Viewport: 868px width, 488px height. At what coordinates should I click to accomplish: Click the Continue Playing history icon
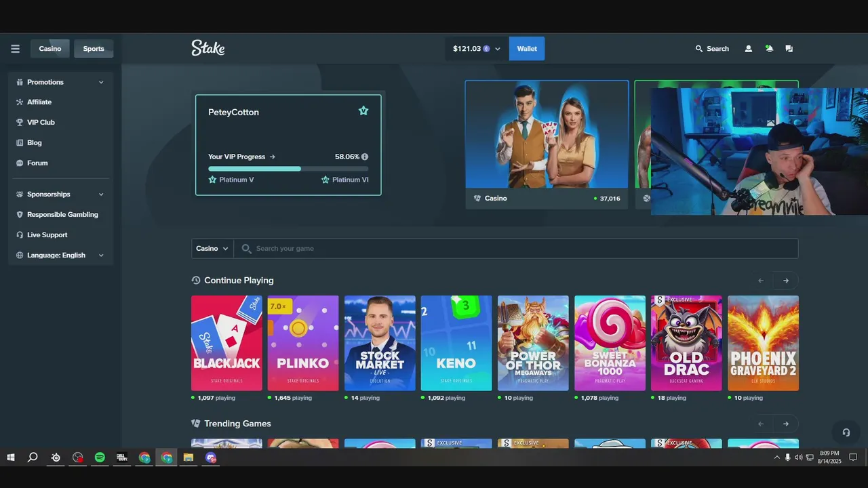(x=196, y=280)
